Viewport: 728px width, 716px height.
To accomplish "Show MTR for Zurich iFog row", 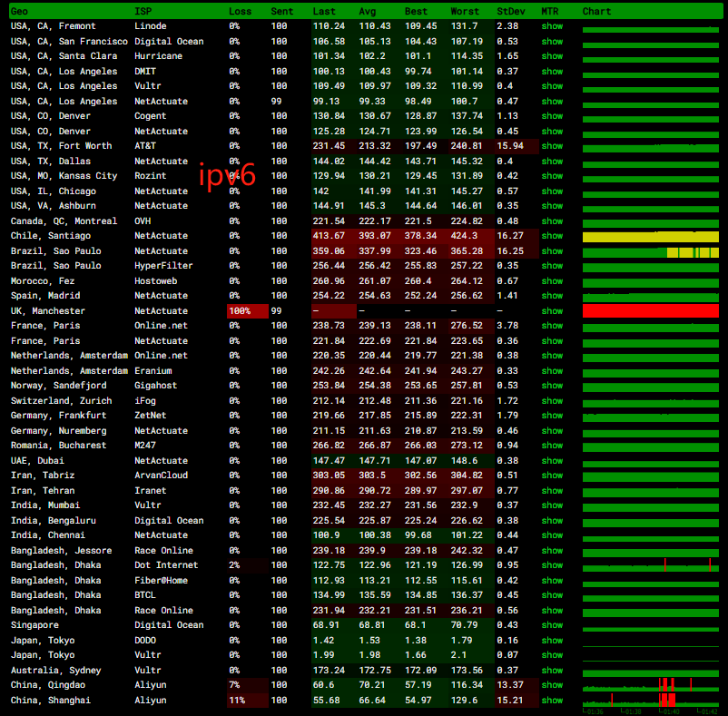I will pos(552,400).
